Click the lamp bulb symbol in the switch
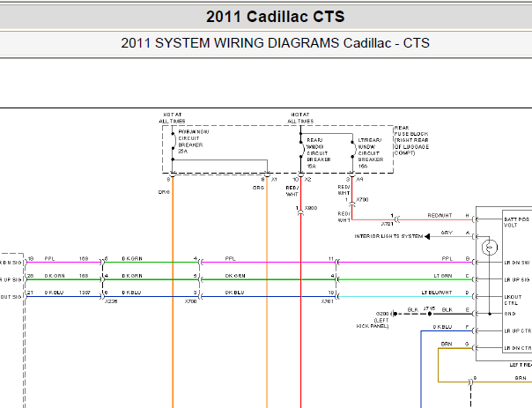532x408 pixels. (x=489, y=247)
